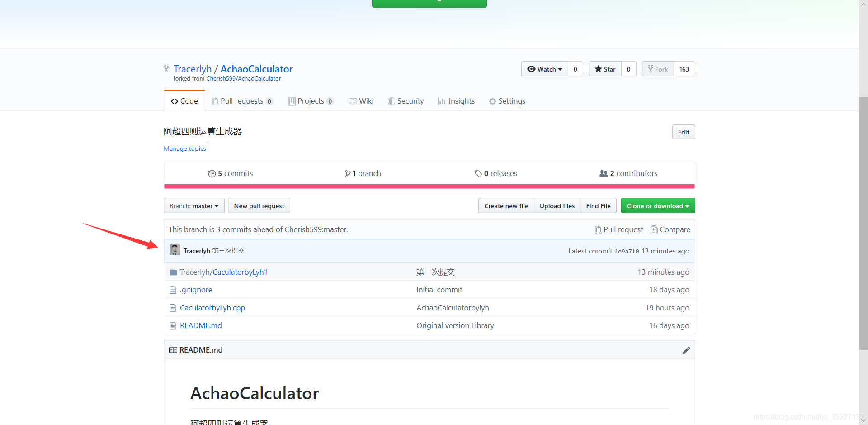Image resolution: width=868 pixels, height=425 pixels.
Task: Click Manage topics link
Action: (185, 148)
